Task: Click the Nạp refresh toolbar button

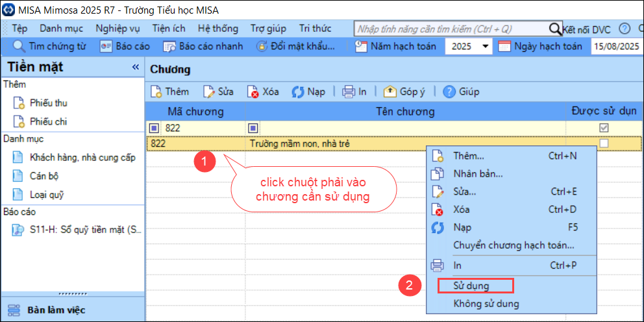Action: [x=308, y=91]
